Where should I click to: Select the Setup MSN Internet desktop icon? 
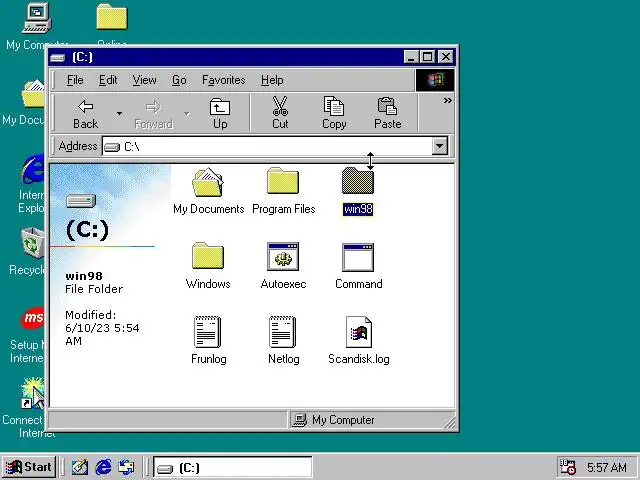27,335
